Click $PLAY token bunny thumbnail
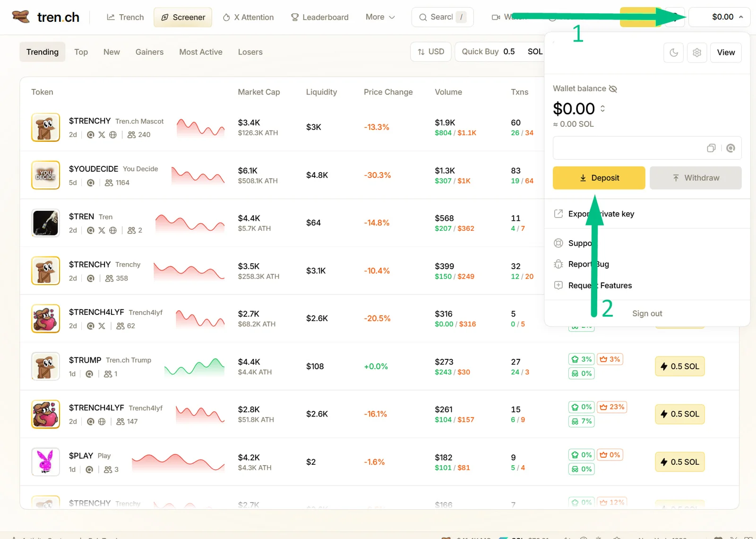This screenshot has height=539, width=756. pos(45,461)
